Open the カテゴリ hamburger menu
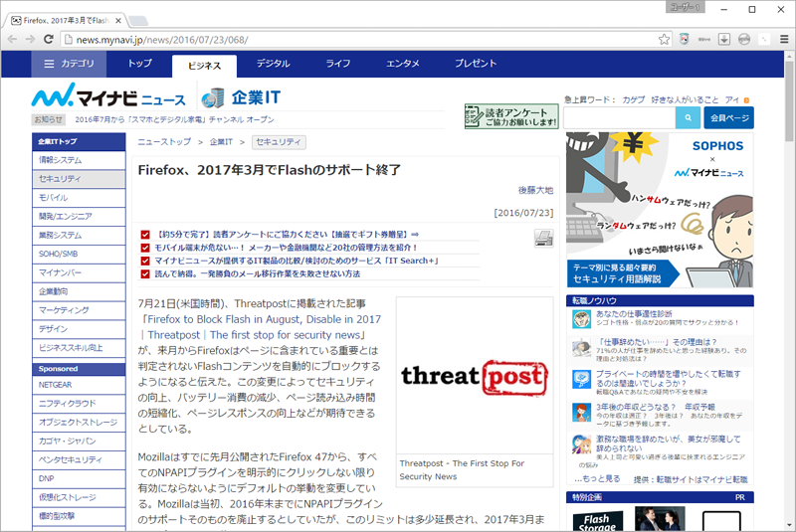The image size is (796, 532). pos(69,64)
